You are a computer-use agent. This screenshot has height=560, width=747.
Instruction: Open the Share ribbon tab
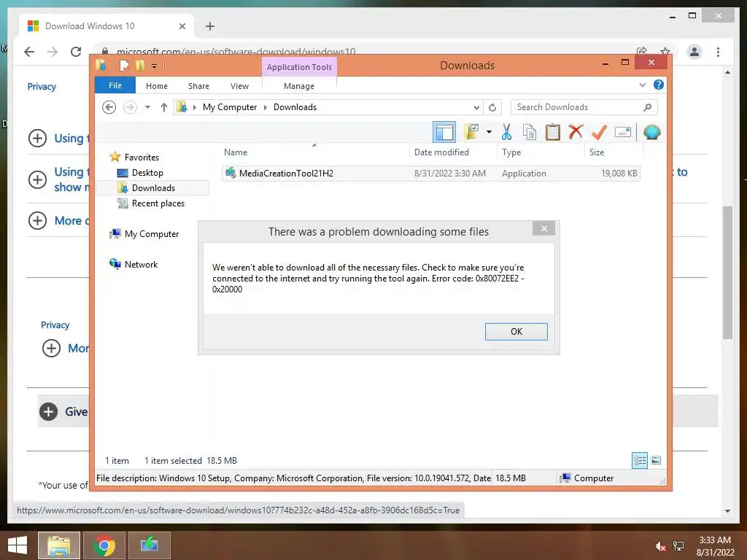point(198,86)
